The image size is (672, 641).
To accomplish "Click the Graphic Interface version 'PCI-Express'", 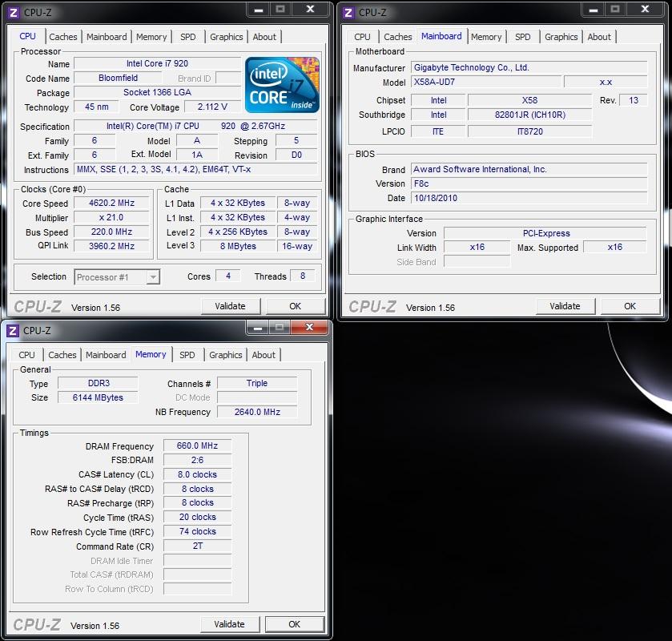I will (x=545, y=233).
